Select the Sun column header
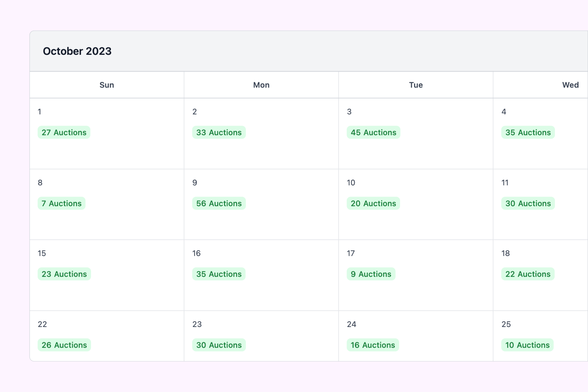The image size is (588, 392). click(107, 85)
